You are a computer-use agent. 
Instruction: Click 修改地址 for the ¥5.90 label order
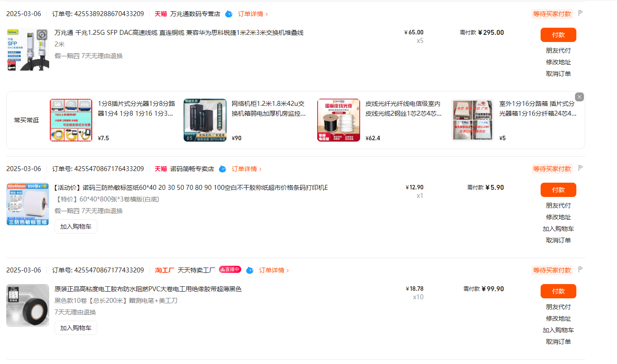pos(558,217)
